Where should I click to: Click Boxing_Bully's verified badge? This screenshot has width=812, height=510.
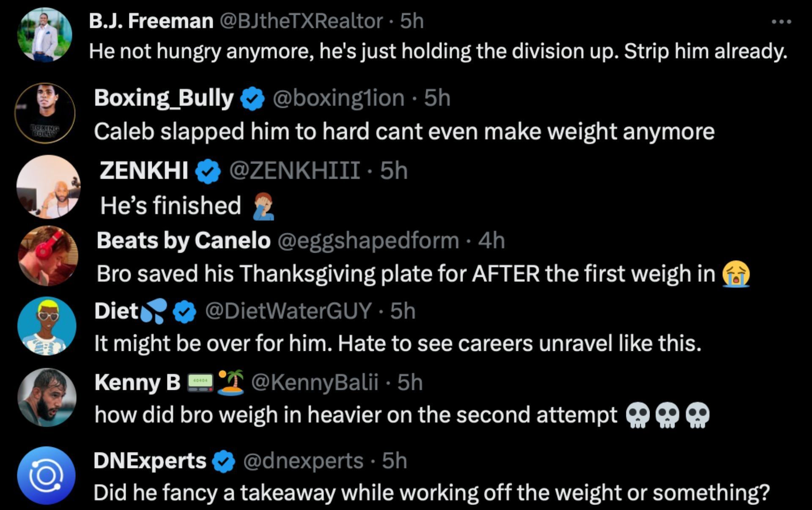pos(252,99)
